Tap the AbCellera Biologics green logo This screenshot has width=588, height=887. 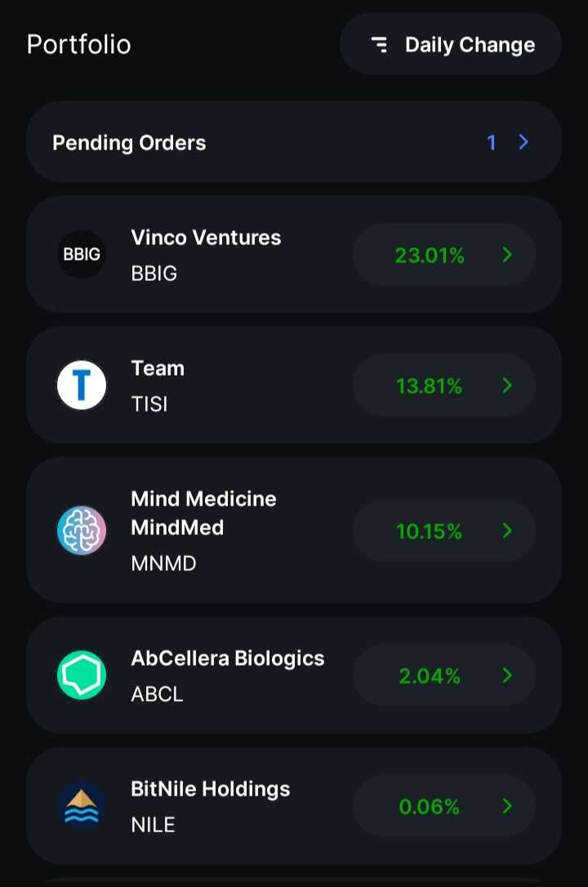click(82, 675)
